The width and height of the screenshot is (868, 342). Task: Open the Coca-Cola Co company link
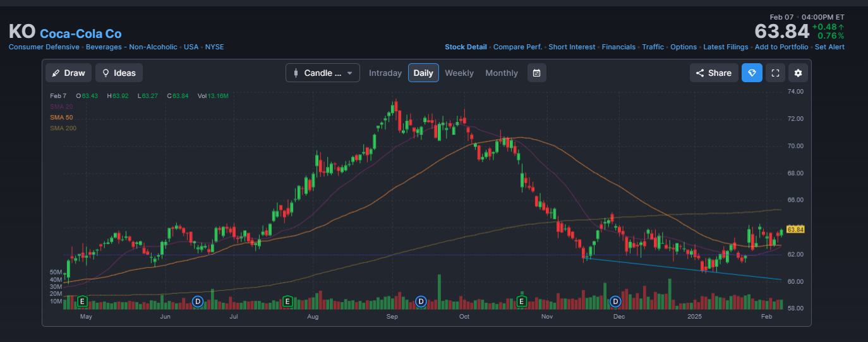coord(81,34)
